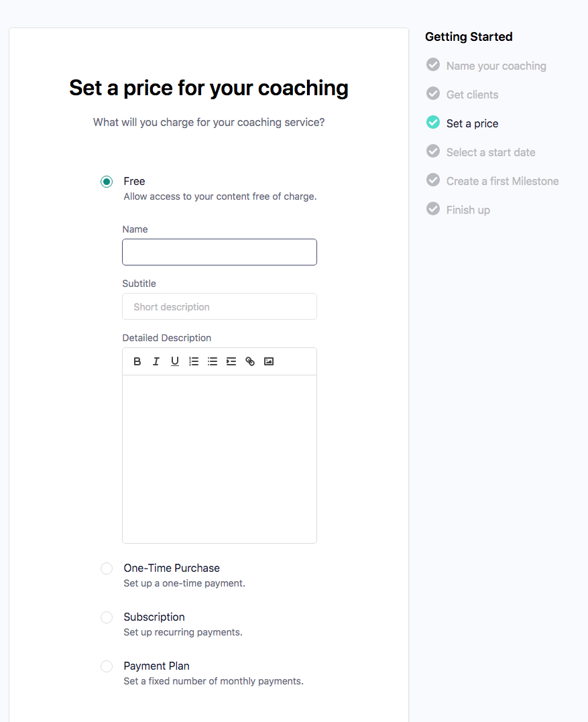Select the Free pricing radio option
The image size is (588, 722).
tap(107, 182)
